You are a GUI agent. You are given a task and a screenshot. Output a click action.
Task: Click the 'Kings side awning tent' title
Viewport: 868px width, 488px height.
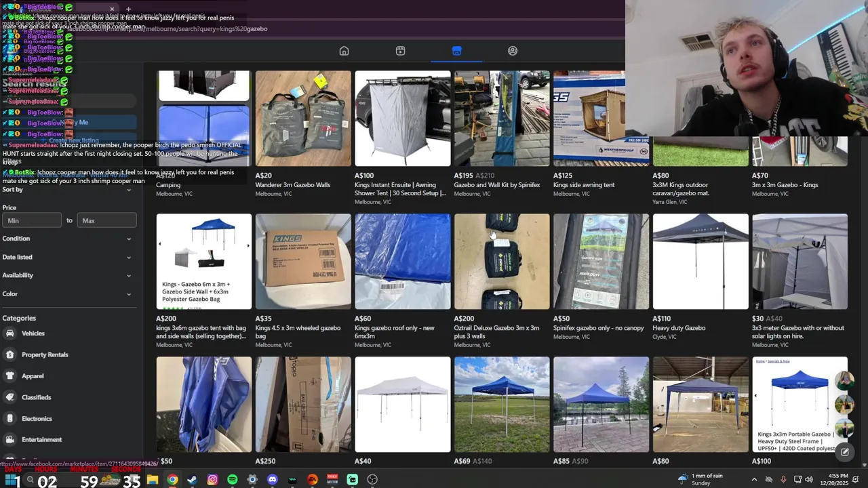point(584,185)
